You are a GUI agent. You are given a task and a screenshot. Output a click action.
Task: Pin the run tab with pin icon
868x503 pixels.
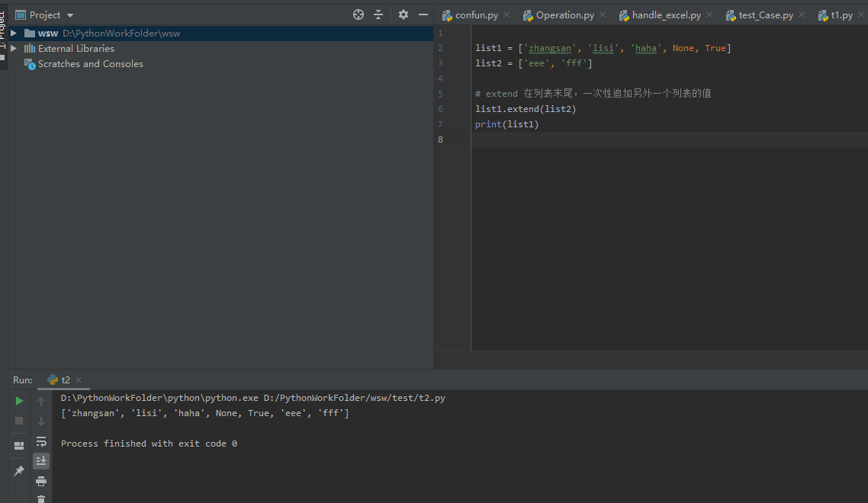click(19, 471)
